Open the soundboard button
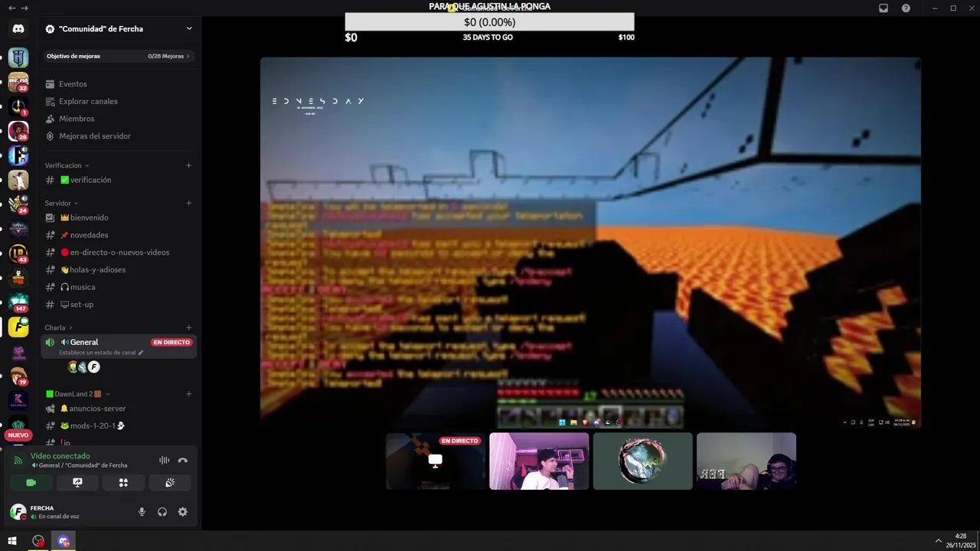980x551 pixels. 169,483
